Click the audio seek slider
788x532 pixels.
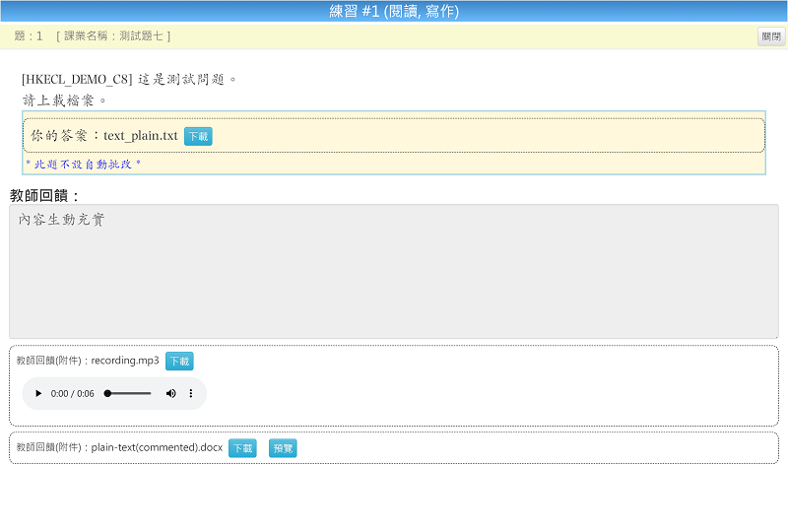tap(128, 393)
